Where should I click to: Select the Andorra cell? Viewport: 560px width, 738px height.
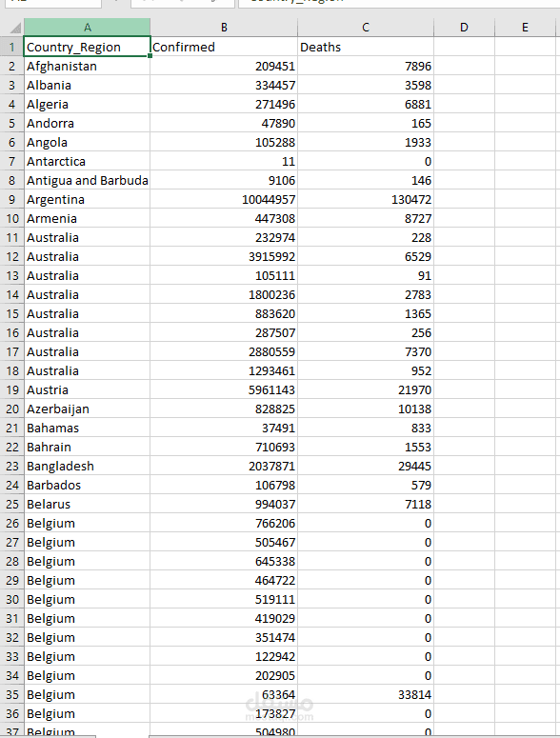coord(87,123)
